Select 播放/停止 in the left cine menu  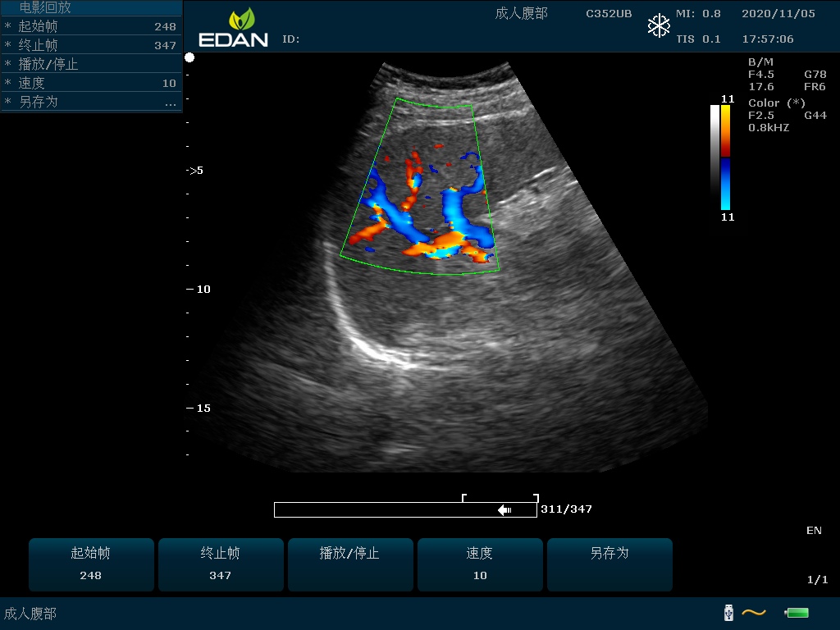coord(90,64)
